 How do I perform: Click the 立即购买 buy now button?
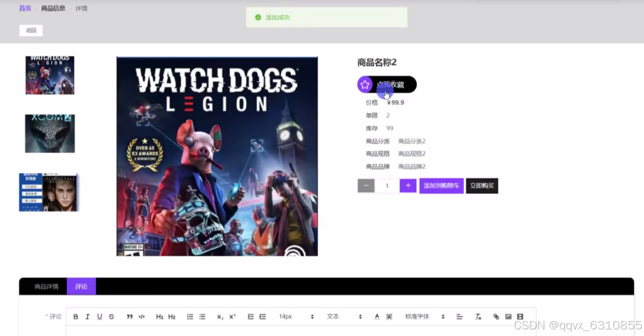pos(482,185)
